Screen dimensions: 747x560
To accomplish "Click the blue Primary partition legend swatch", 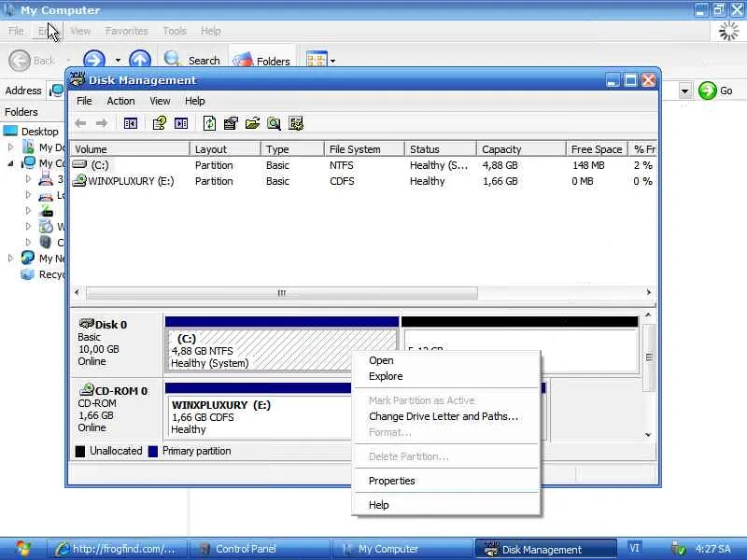I will click(x=153, y=451).
